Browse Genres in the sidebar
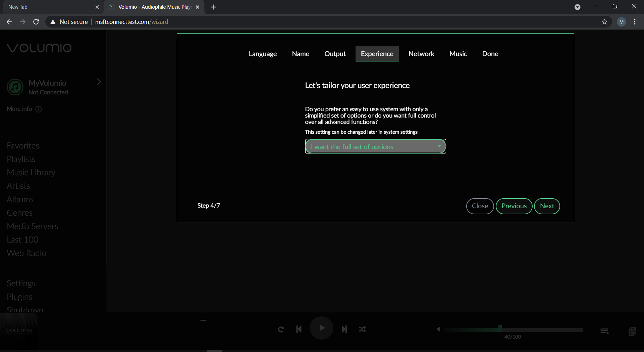Screen dimensions: 644x352 coord(20,213)
